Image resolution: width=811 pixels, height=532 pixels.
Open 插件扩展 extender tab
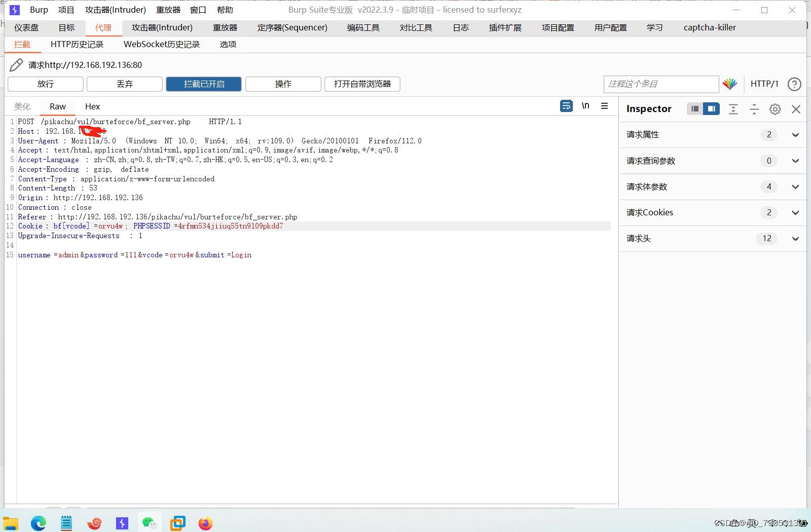coord(505,28)
